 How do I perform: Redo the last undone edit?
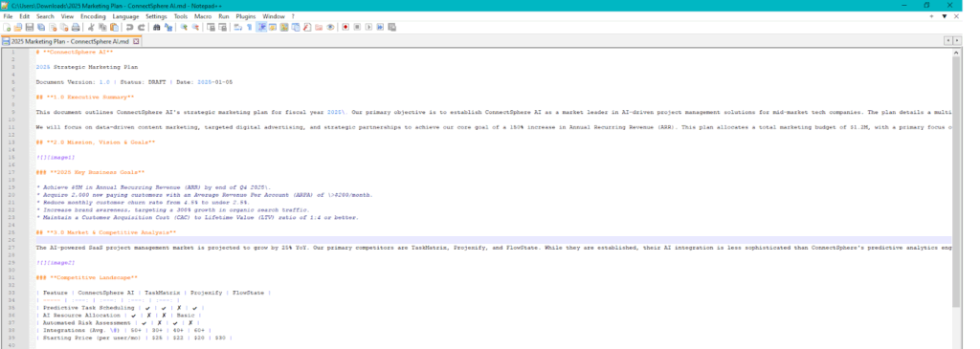(x=142, y=28)
